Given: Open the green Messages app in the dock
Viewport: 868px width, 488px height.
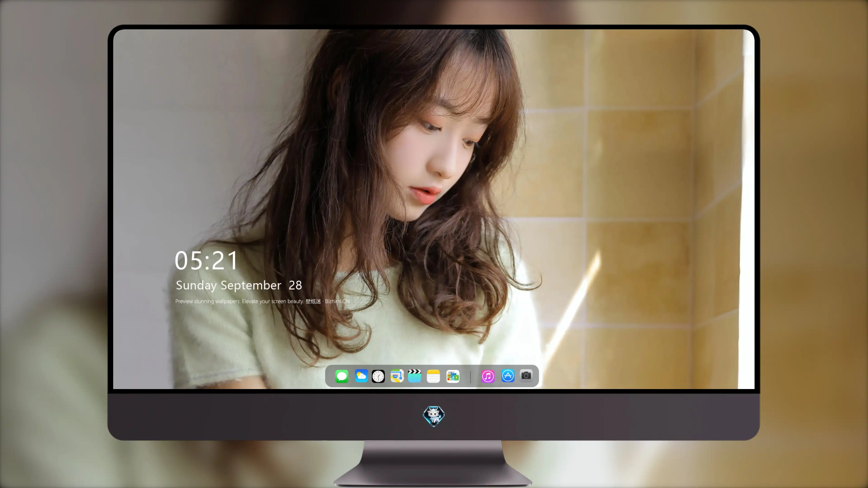Looking at the screenshot, I should pyautogui.click(x=342, y=376).
